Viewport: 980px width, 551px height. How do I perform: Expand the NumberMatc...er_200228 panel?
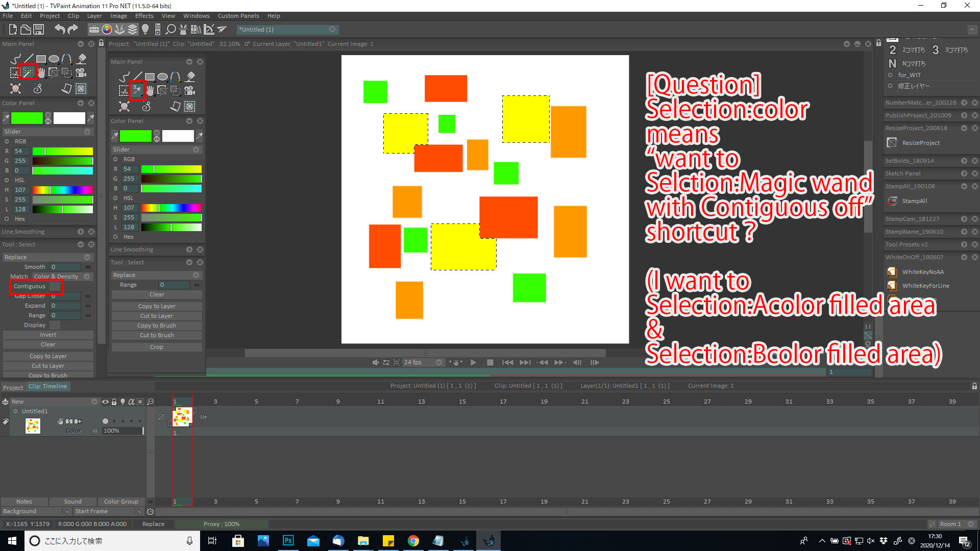[x=964, y=103]
